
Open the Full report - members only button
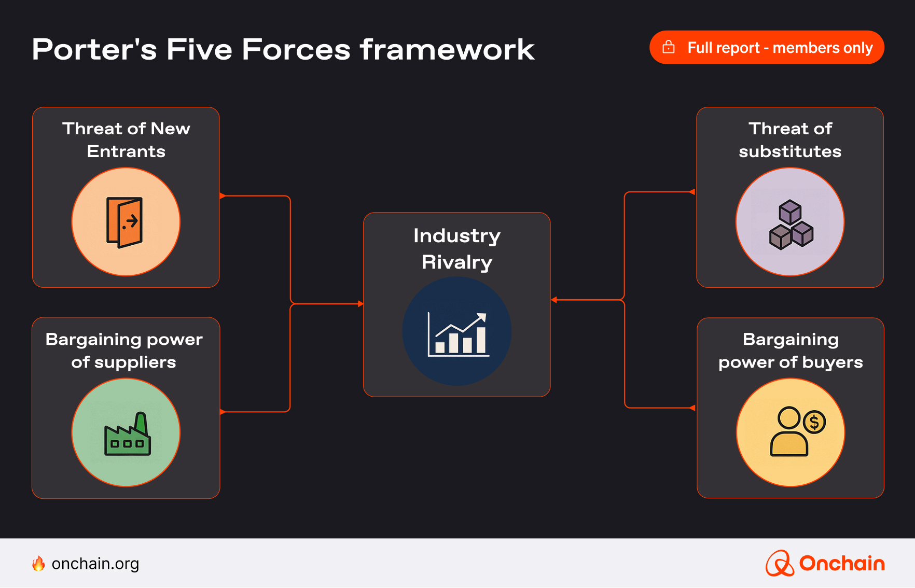click(x=767, y=47)
